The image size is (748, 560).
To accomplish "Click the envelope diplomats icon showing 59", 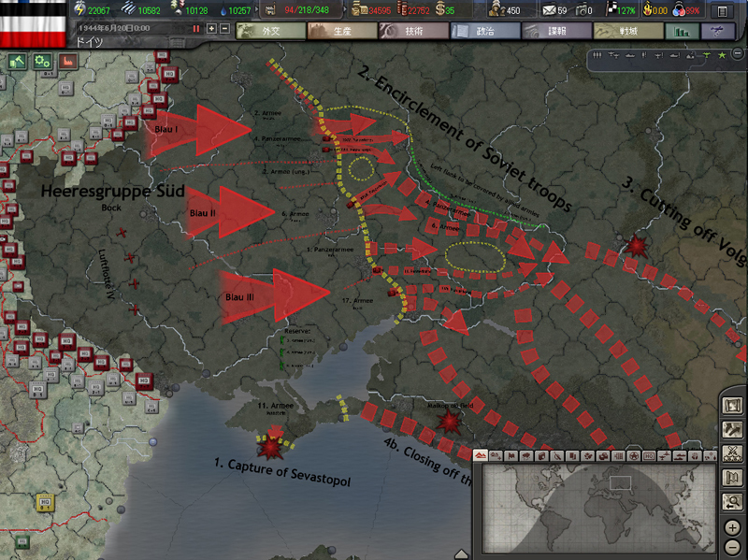I will point(549,10).
